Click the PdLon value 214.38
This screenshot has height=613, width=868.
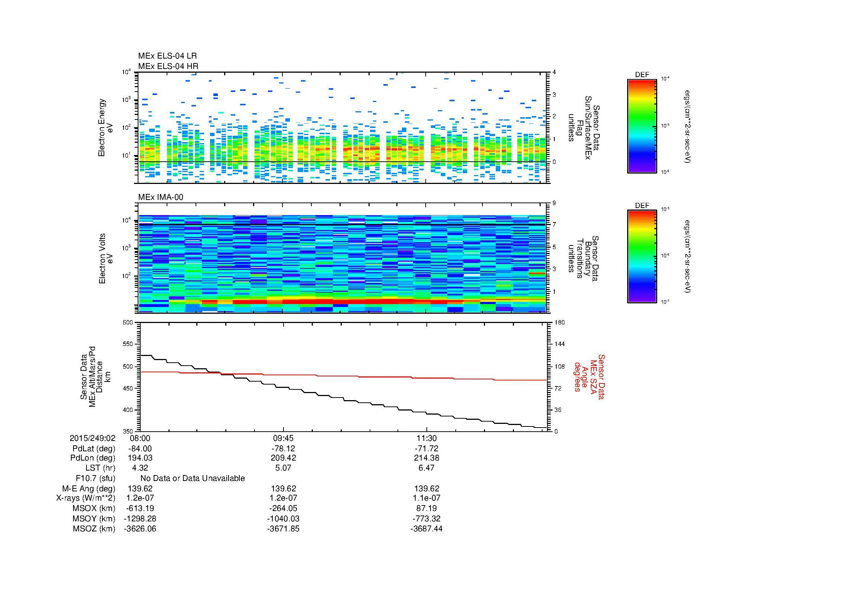click(x=426, y=458)
